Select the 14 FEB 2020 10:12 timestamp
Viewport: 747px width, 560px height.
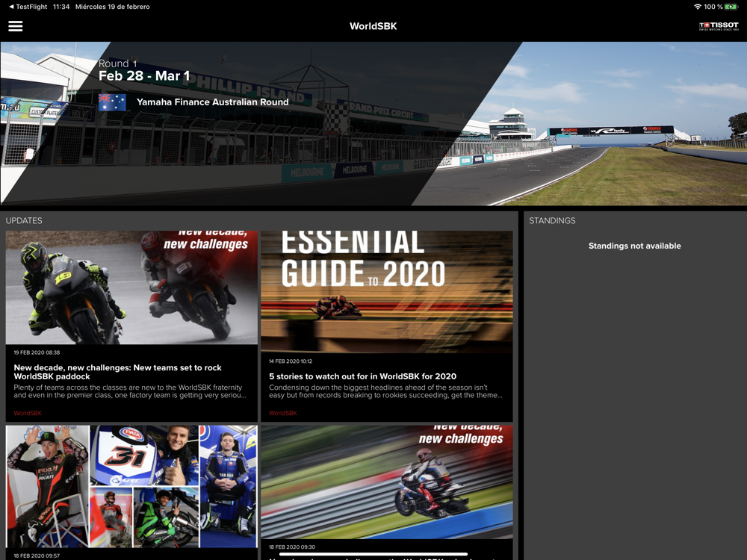click(291, 361)
